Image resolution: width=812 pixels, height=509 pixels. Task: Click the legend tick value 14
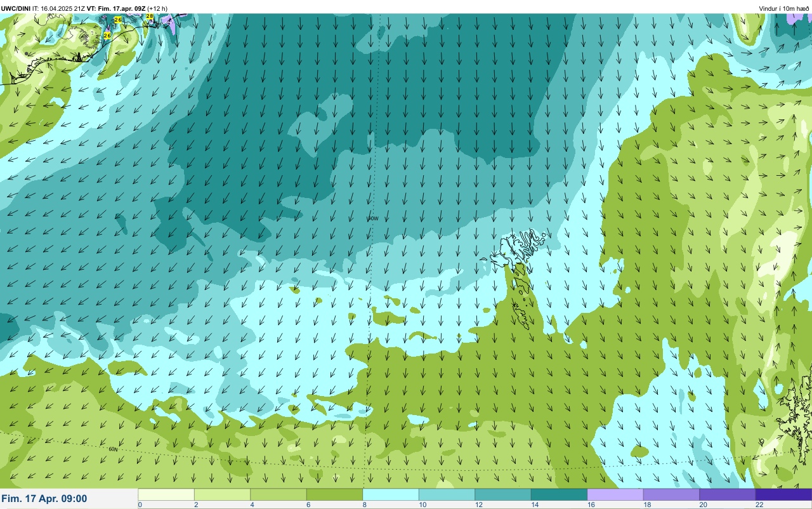point(534,505)
